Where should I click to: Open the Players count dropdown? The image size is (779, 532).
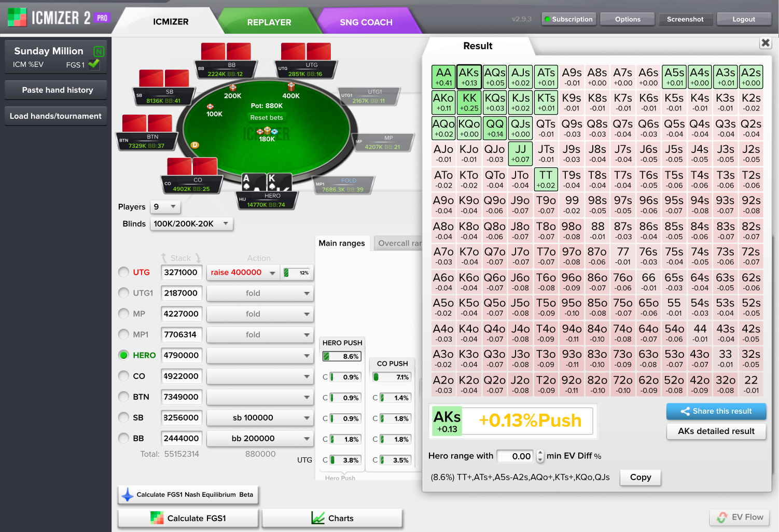[x=165, y=207]
